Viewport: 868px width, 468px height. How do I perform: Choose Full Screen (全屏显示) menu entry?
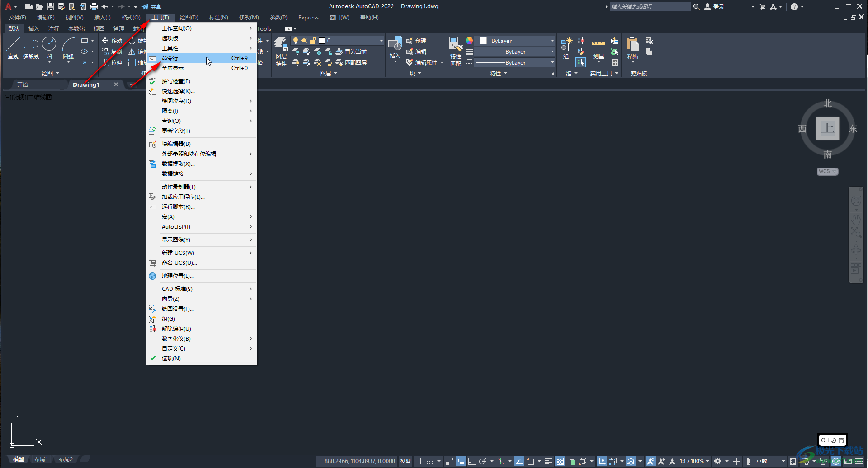[202, 68]
